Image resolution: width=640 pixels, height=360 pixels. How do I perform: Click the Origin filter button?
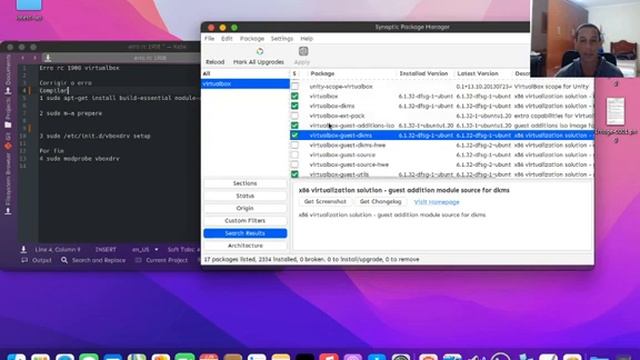click(x=245, y=208)
